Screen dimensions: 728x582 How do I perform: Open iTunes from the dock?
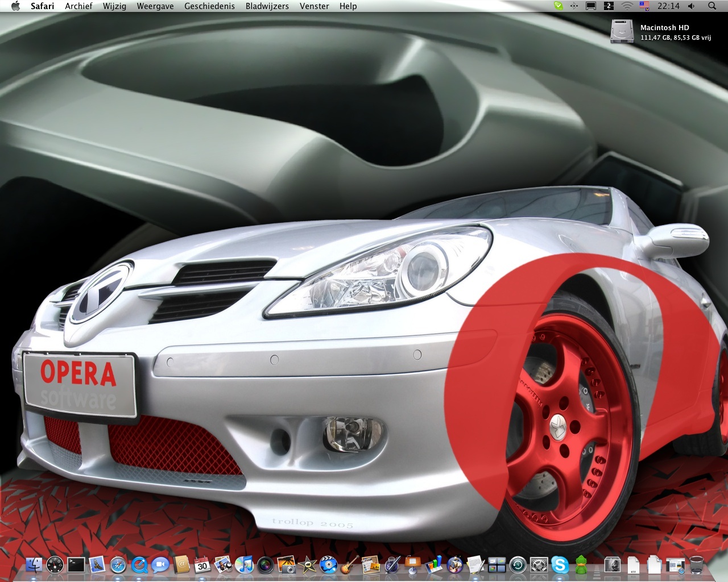pyautogui.click(x=245, y=564)
